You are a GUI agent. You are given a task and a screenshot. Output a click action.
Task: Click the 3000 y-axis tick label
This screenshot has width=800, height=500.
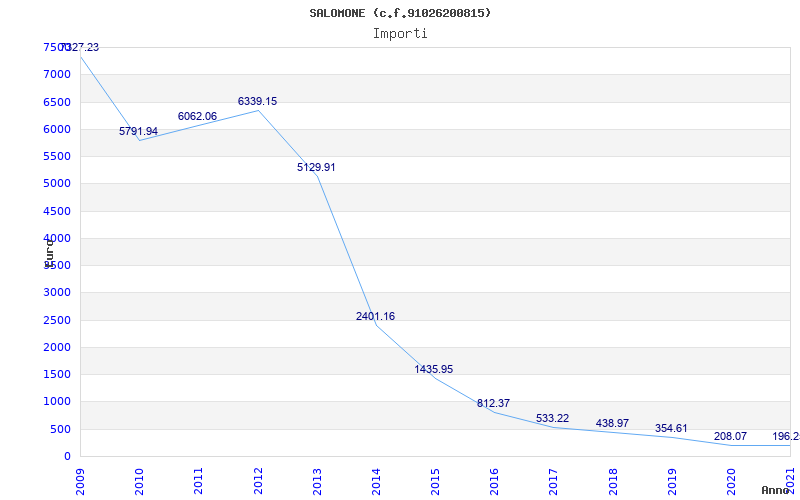[57, 293]
